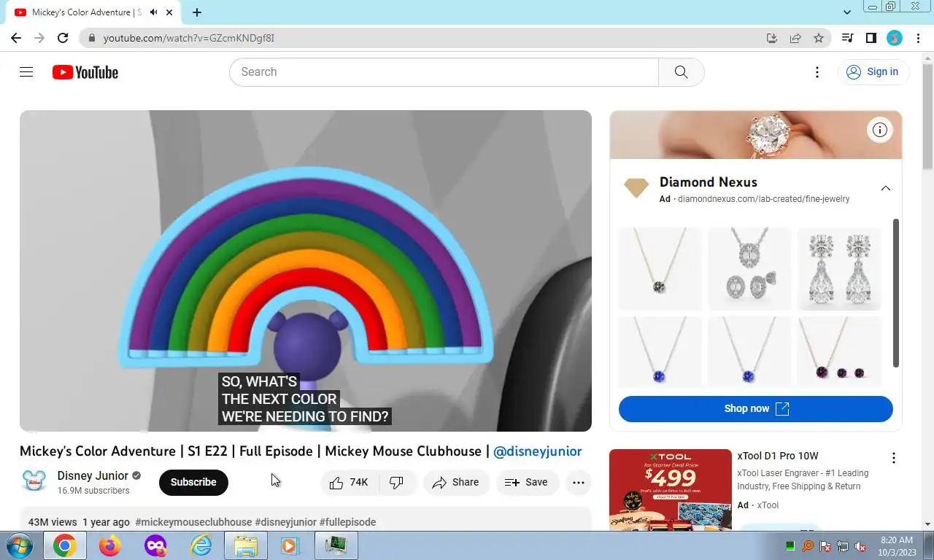Screen dimensions: 934x560
Task: Open Chrome from the taskbar
Action: pos(64,545)
